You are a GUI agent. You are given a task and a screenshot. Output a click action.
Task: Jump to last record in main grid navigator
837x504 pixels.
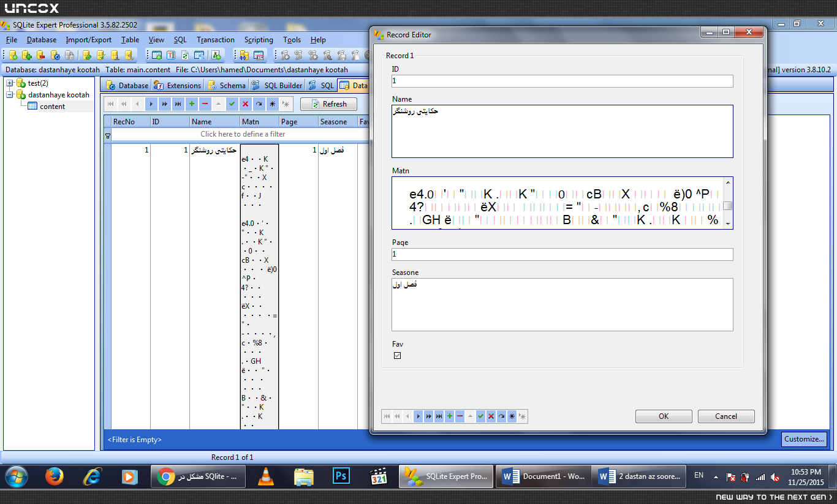tap(178, 104)
